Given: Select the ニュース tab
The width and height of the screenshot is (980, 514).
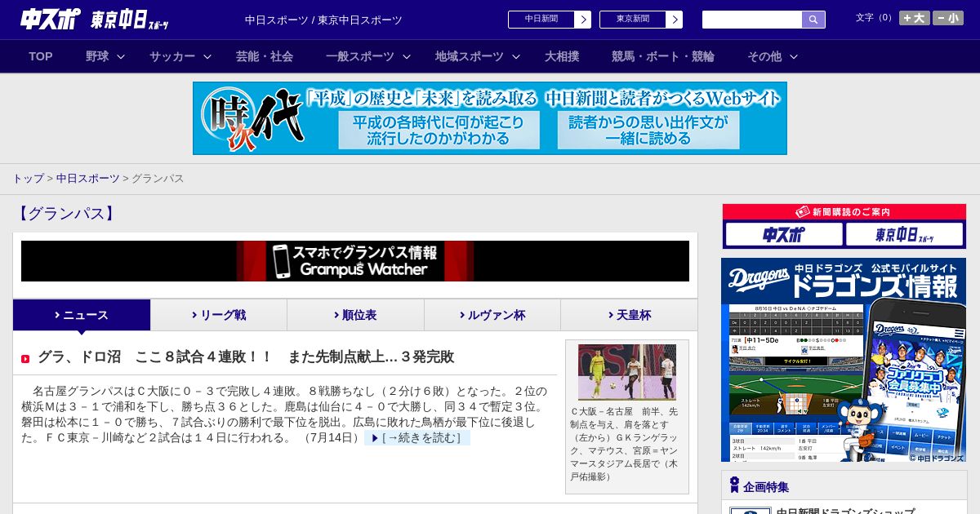Looking at the screenshot, I should pos(82,315).
